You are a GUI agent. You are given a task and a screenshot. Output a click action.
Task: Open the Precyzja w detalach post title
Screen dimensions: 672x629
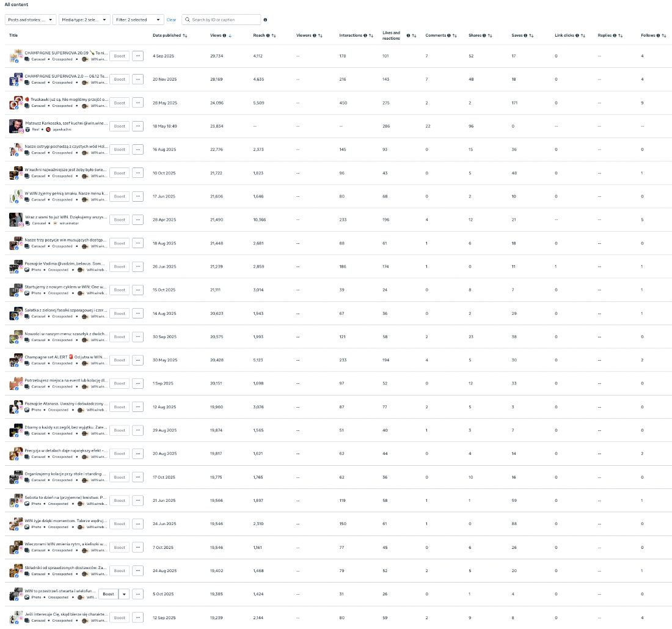65,451
